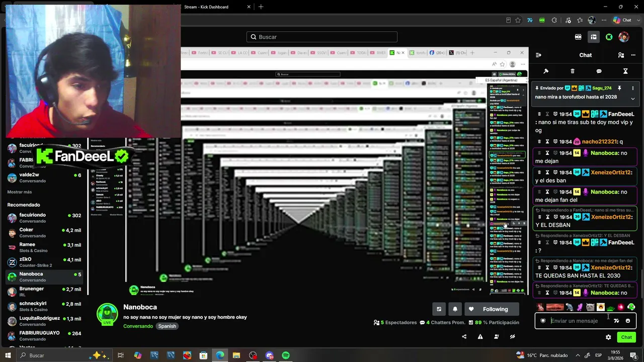Click the speech bubble chat mode icon
644x362 pixels.
pyautogui.click(x=599, y=71)
